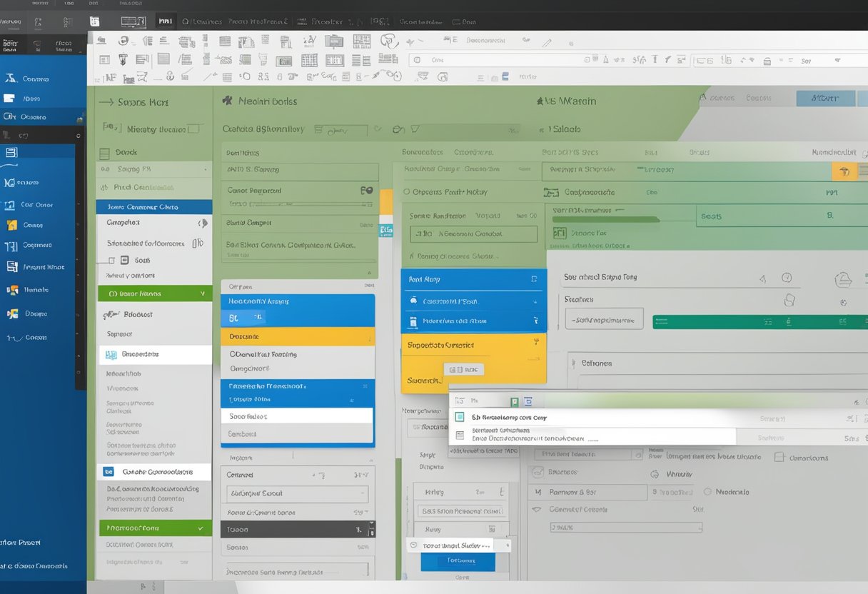Select the calendar icon in the toolbar row

361,41
